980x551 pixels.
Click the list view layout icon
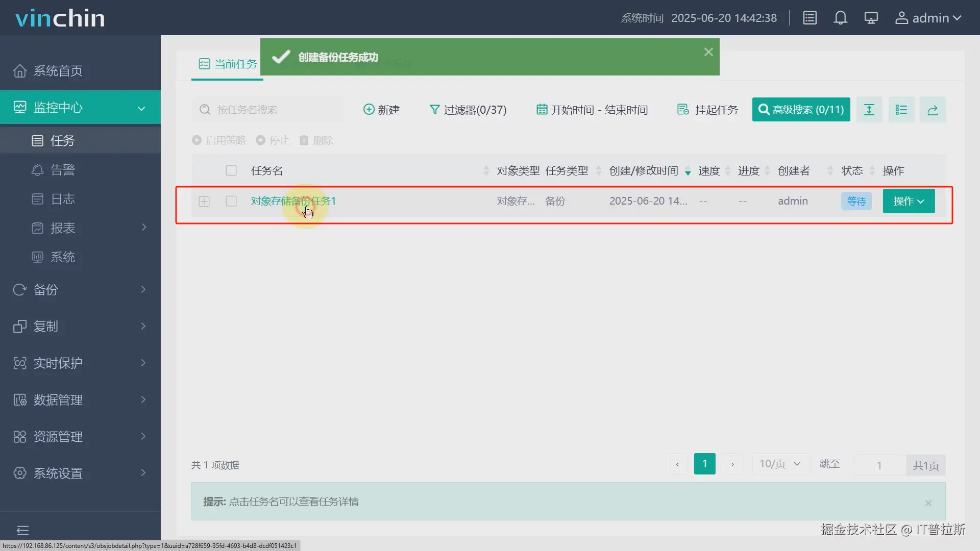tap(901, 110)
